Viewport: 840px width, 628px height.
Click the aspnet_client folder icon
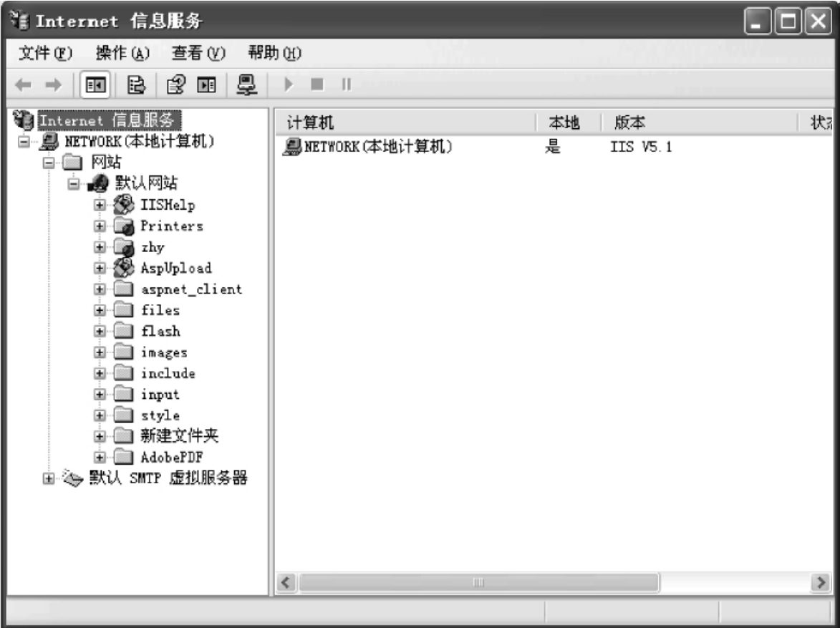(124, 289)
